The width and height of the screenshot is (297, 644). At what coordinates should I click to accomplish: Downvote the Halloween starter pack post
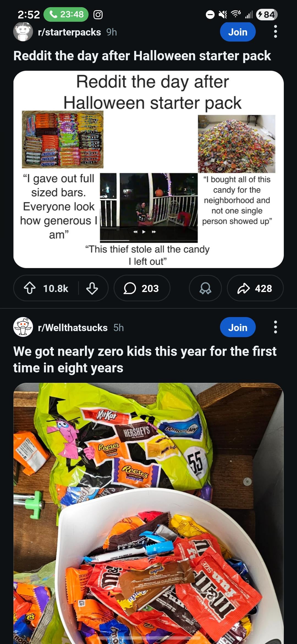(92, 288)
